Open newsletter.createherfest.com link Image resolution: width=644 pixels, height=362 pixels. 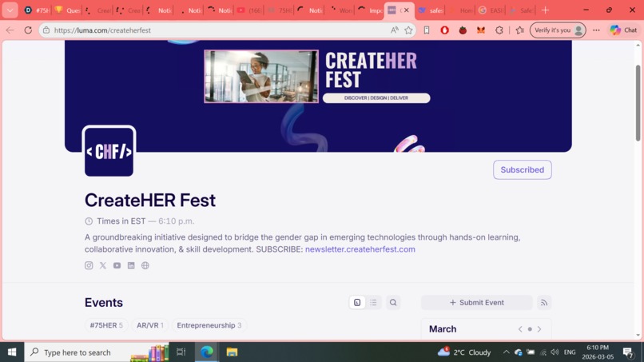pyautogui.click(x=360, y=249)
